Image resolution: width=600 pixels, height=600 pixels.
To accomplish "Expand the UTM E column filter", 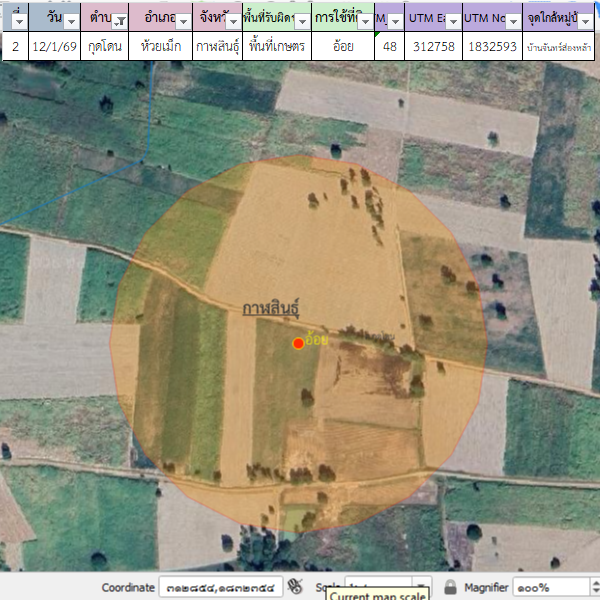I will pos(451,20).
